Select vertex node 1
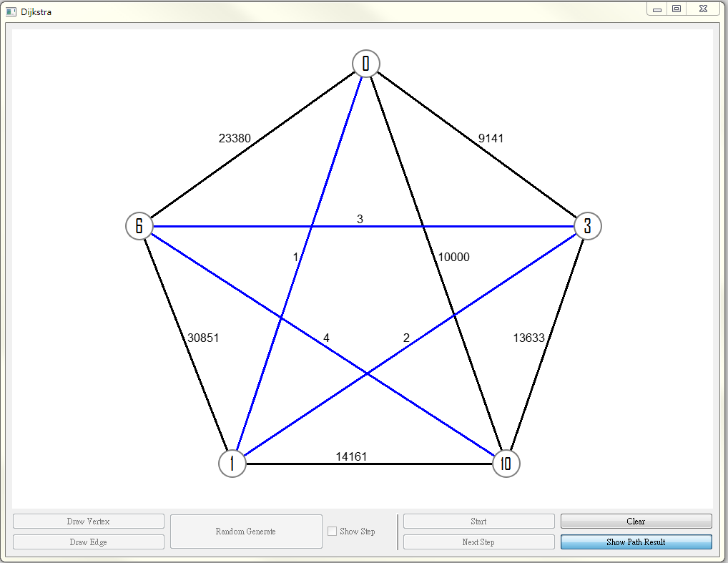The height and width of the screenshot is (563, 728). tap(232, 464)
